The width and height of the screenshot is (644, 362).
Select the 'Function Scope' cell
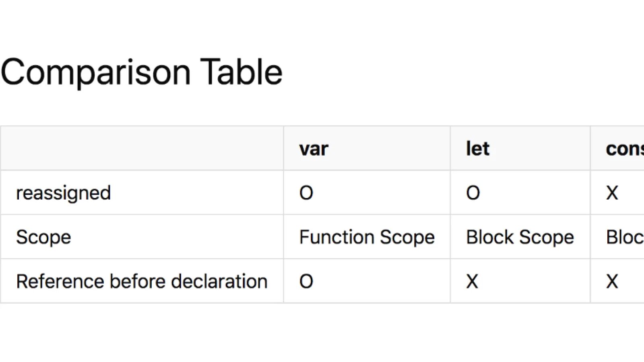click(x=367, y=237)
